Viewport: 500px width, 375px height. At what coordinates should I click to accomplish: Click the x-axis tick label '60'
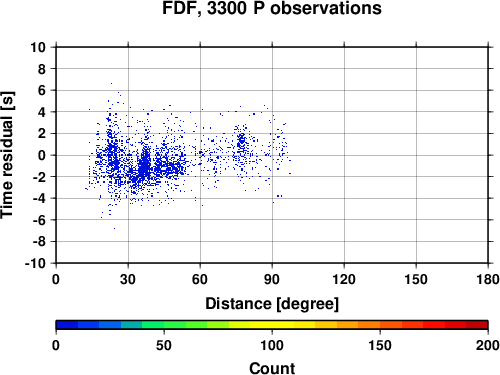coord(200,279)
